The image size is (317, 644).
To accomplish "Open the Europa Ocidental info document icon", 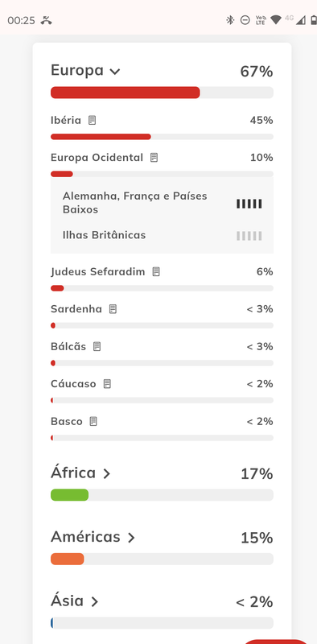I will (x=154, y=158).
